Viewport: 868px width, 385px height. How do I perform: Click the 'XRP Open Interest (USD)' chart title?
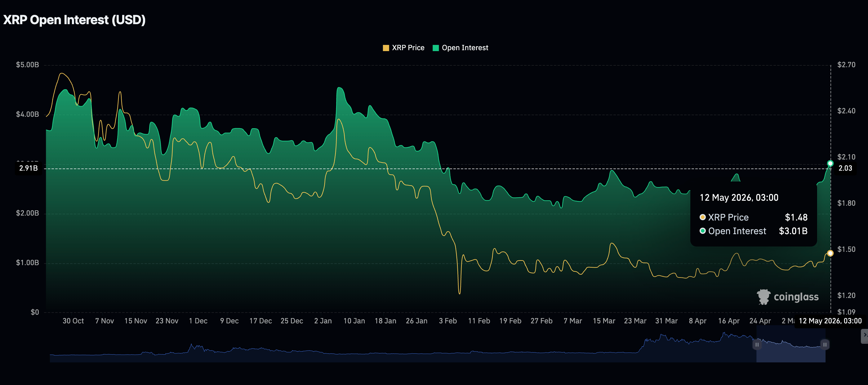point(74,20)
